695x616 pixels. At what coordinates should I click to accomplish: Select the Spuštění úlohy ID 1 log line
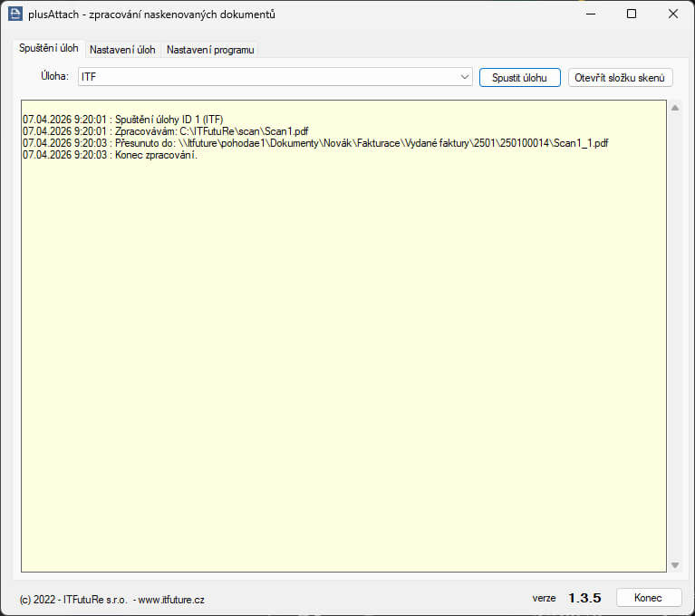coord(122,120)
